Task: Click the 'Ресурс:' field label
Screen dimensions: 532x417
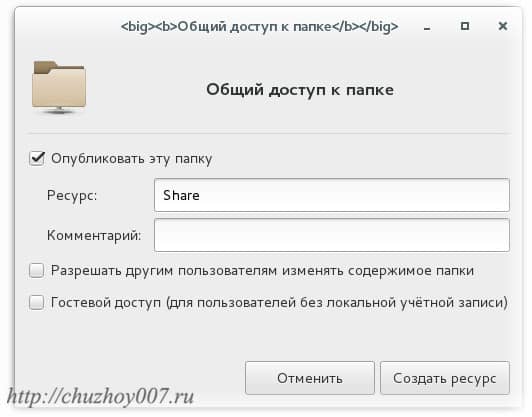Action: (x=72, y=196)
